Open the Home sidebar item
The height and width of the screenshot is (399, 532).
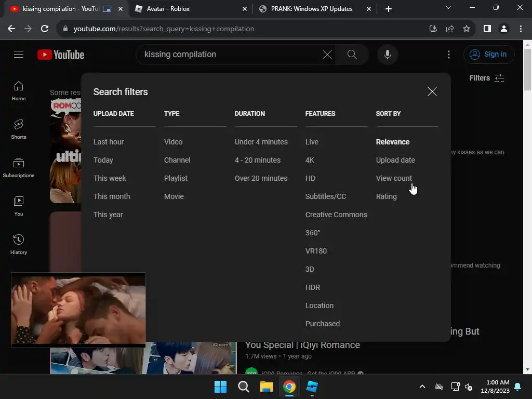point(19,91)
